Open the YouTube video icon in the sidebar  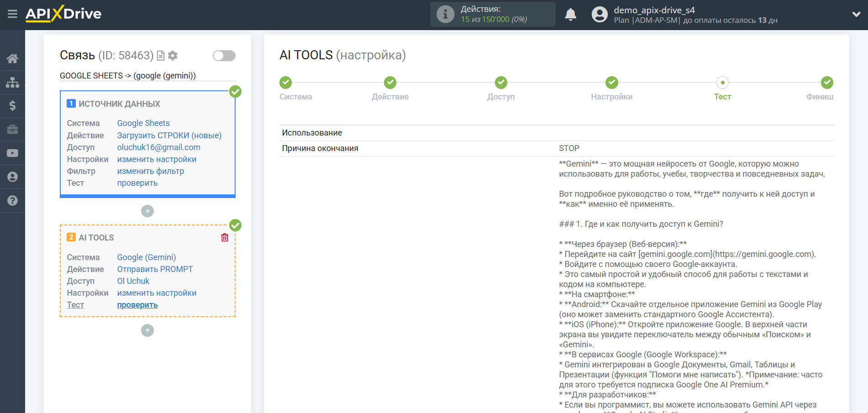(12, 153)
